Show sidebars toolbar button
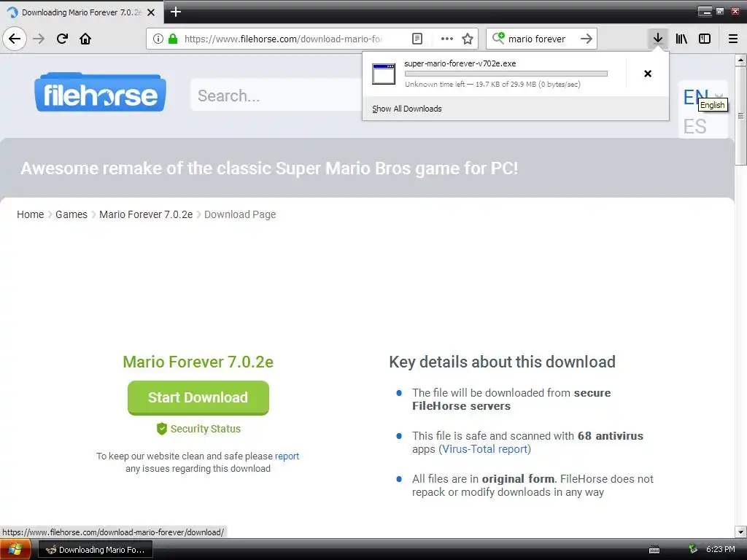This screenshot has height=560, width=747. [x=705, y=39]
